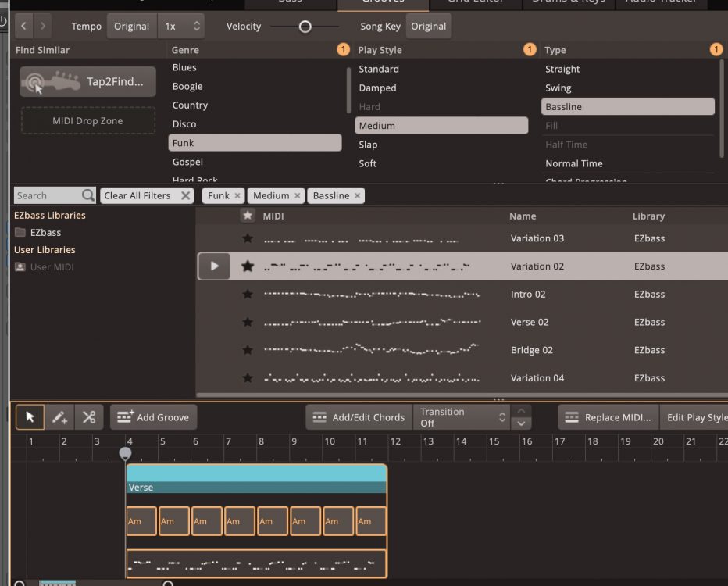The image size is (728, 586).
Task: Select the pencil draw tool
Action: pos(59,417)
